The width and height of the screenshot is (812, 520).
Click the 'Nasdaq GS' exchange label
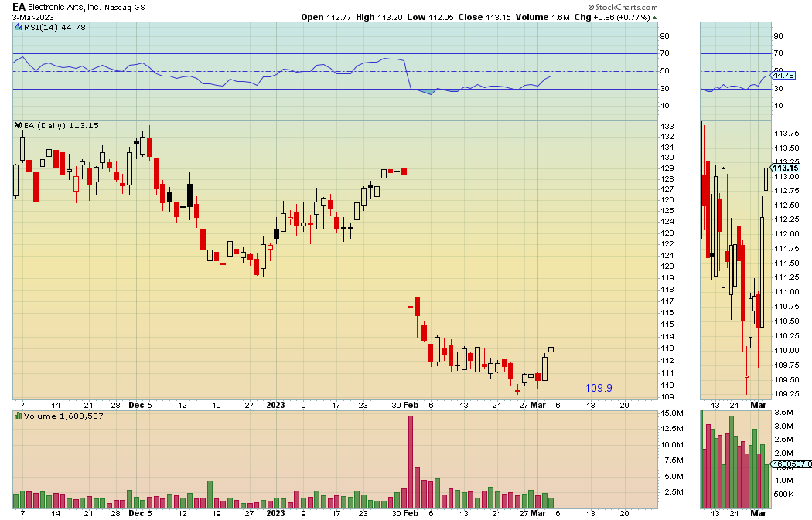coord(125,8)
